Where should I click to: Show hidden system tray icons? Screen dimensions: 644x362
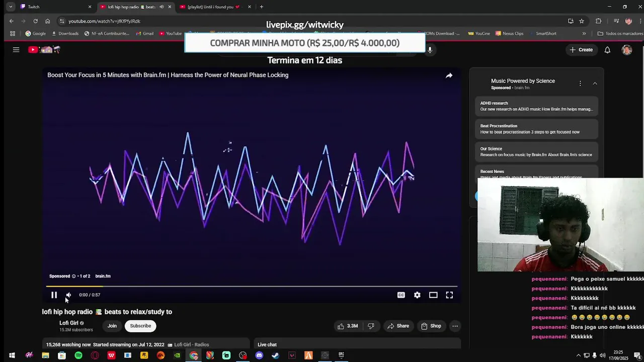578,355
